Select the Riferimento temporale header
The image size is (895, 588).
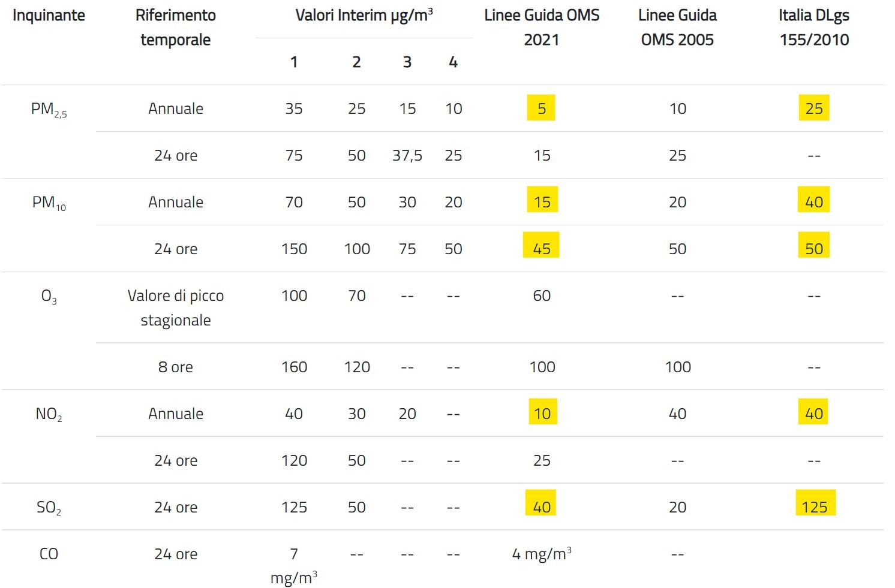[176, 28]
